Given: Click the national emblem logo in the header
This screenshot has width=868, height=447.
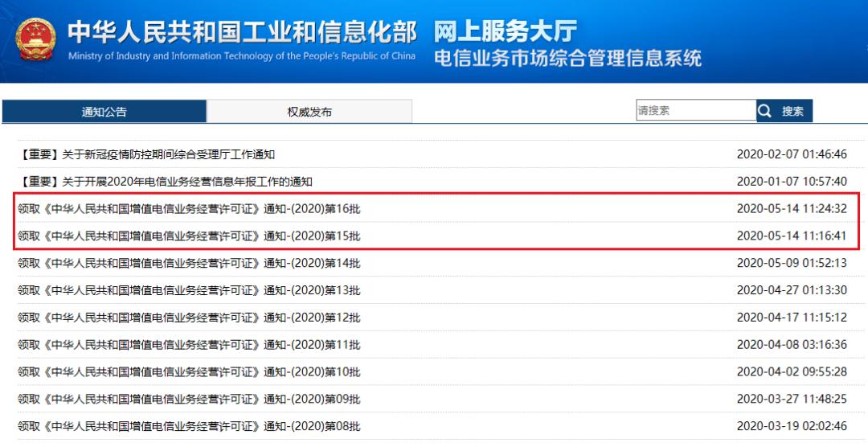Looking at the screenshot, I should (36, 39).
